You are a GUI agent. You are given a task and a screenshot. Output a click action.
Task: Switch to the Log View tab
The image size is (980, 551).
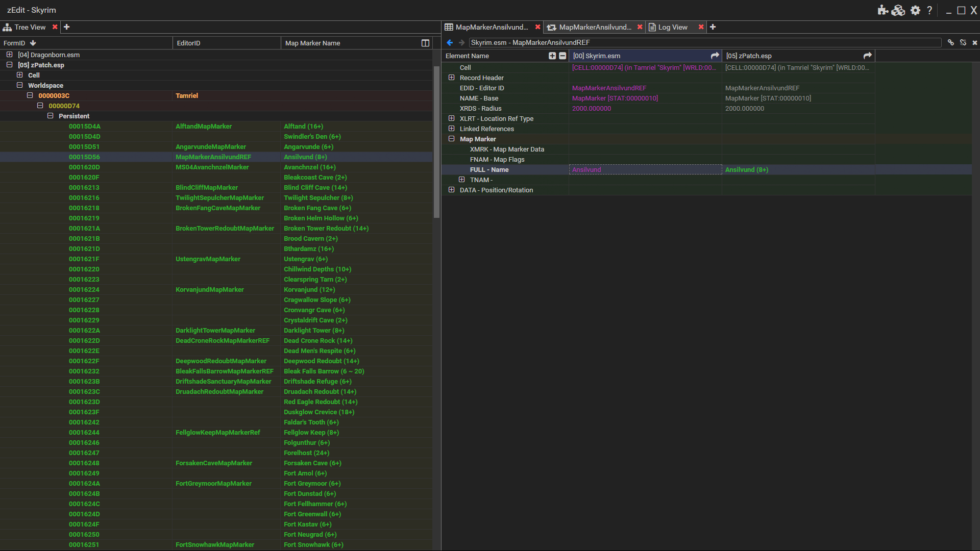tap(672, 27)
